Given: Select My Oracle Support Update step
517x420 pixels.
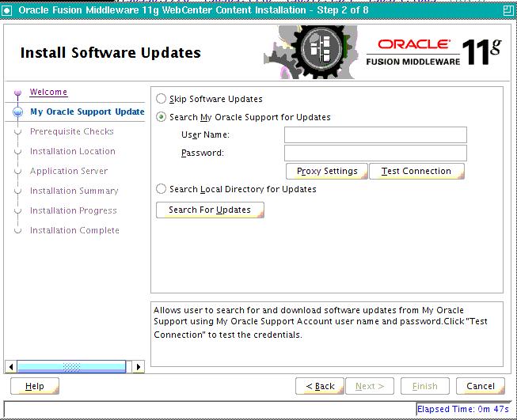Looking at the screenshot, I should [87, 112].
